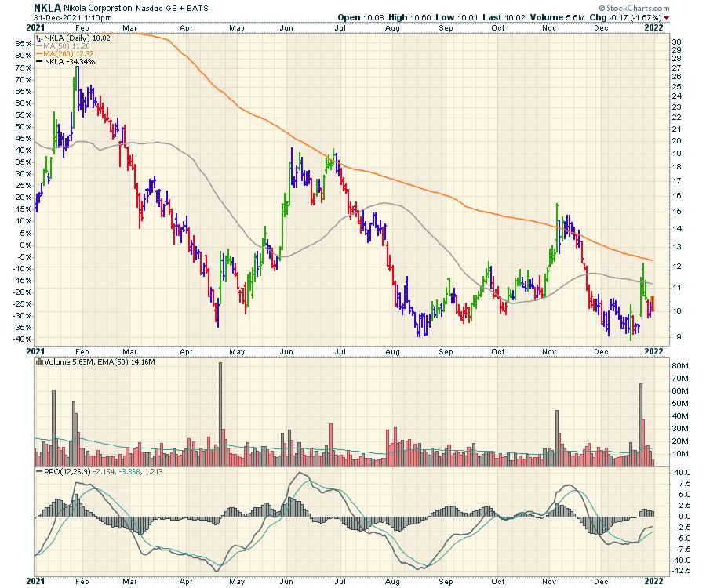
Task: Click the Jul label on the top time axis
Action: coord(341,27)
